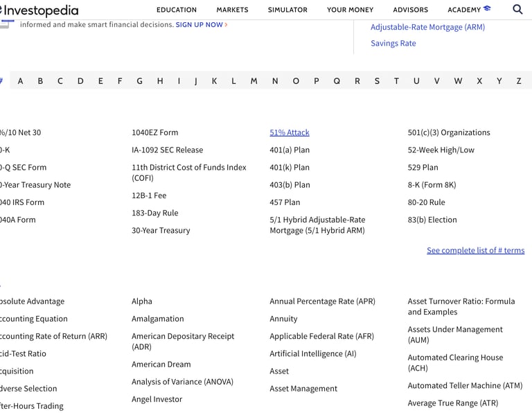Open the Advisors menu
Screen dimensions: 532x413
coord(411,10)
